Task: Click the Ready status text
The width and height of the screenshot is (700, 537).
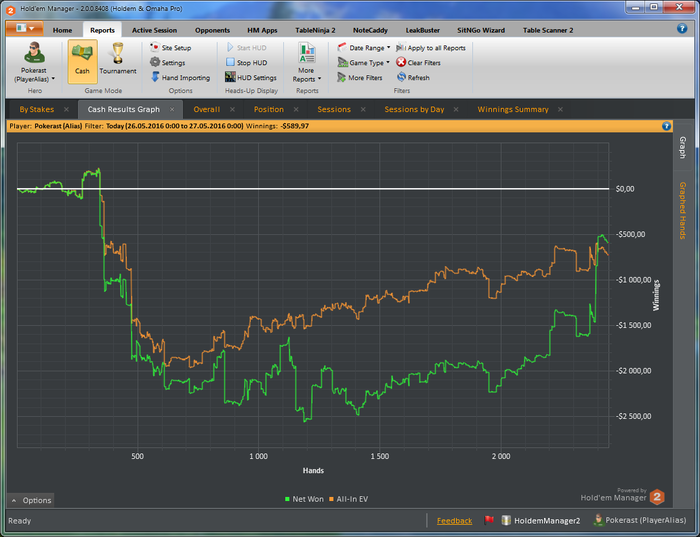Action: coord(20,521)
